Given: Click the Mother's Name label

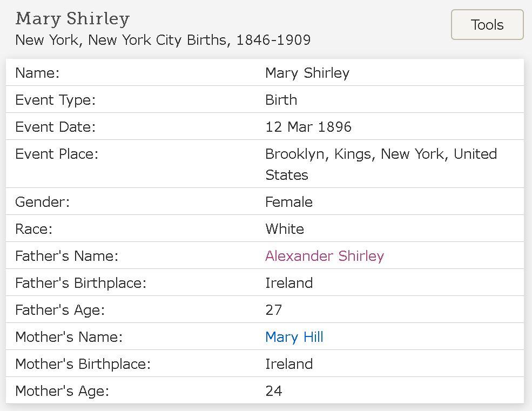Looking at the screenshot, I should coord(69,337).
